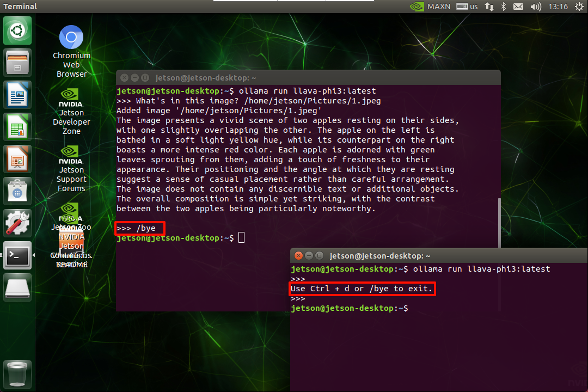Open the Trash in the launcher
This screenshot has width=588, height=392.
point(17,375)
